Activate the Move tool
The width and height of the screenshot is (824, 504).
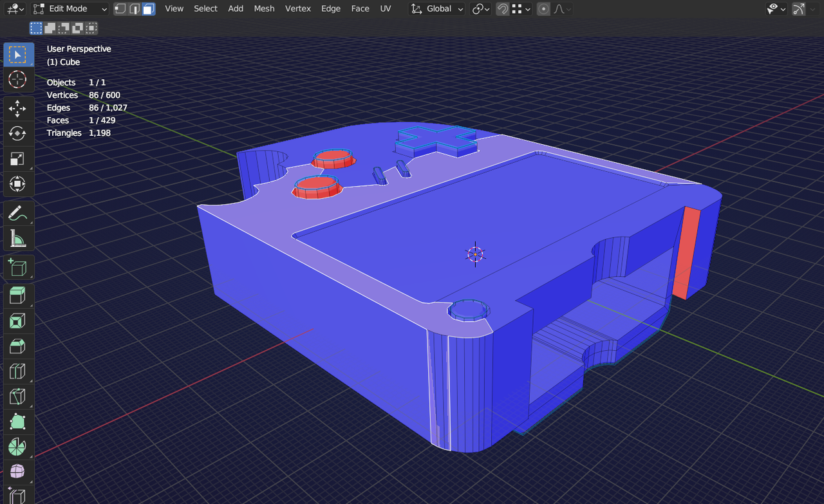17,108
